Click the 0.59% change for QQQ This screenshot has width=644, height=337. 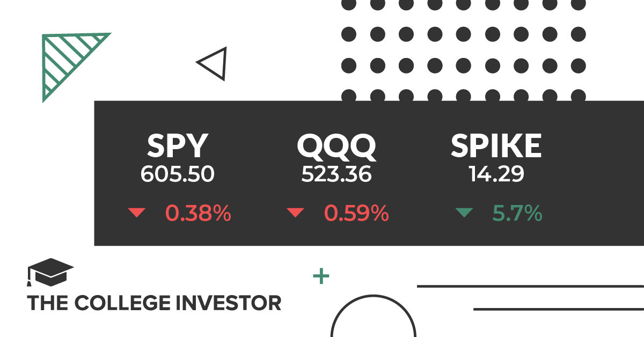(356, 214)
